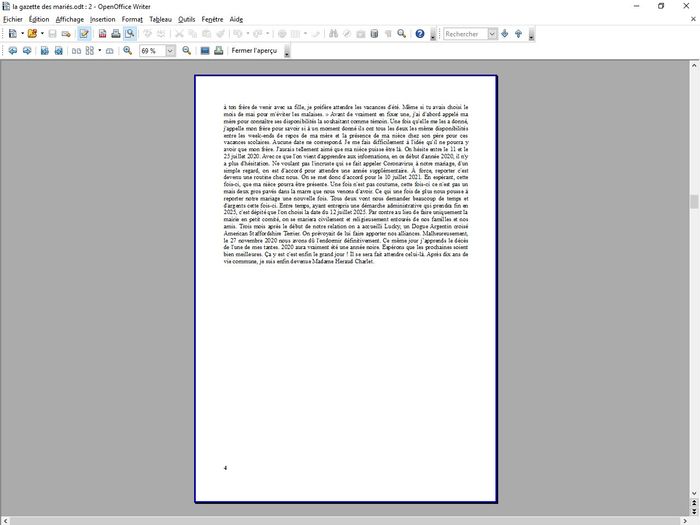The width and height of the screenshot is (700, 525).
Task: Click the Open file folder icon
Action: 32,33
